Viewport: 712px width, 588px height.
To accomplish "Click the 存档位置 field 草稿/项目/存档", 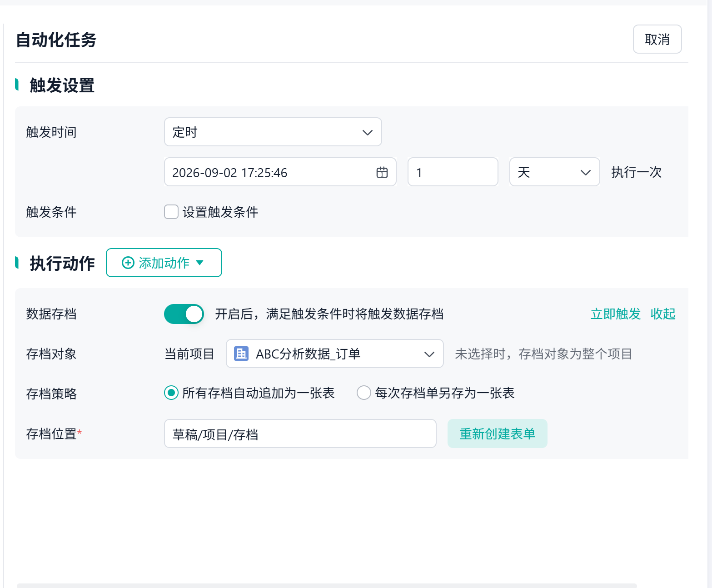I will click(x=300, y=434).
